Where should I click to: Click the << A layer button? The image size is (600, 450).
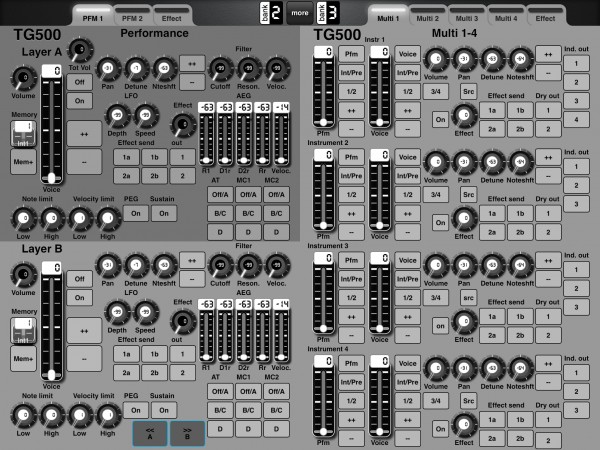pyautogui.click(x=150, y=434)
